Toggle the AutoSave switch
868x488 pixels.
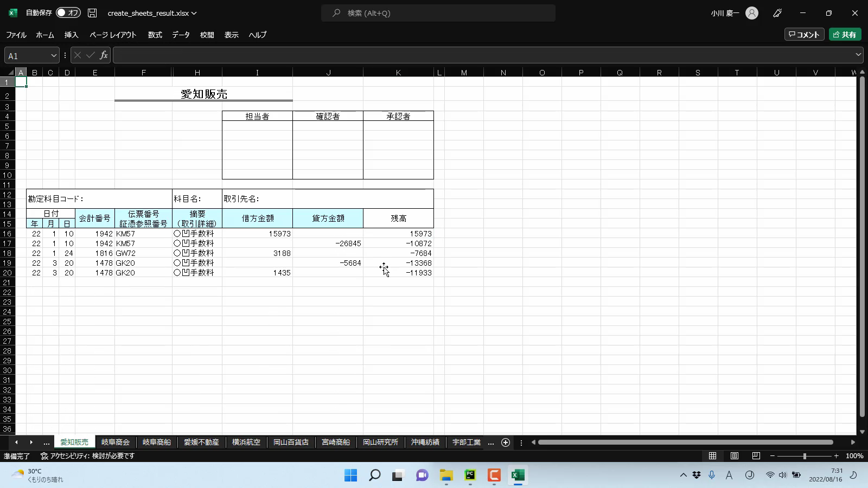coord(68,13)
